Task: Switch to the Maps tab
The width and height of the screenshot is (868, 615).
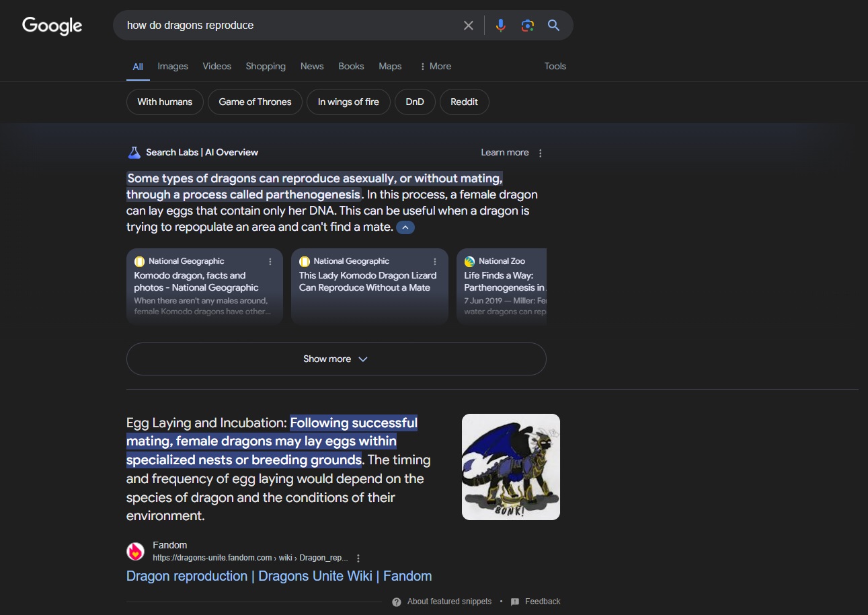Action: tap(390, 66)
